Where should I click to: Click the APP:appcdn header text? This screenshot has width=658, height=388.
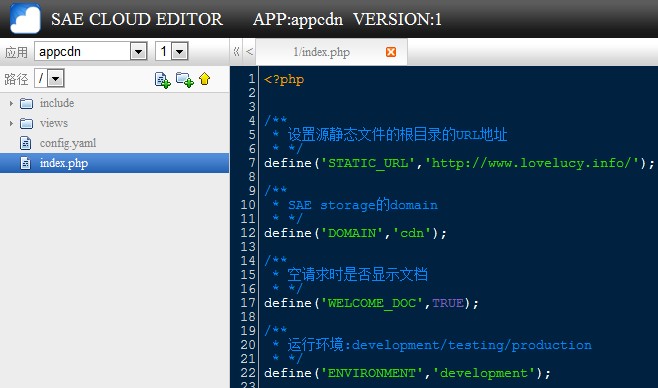298,20
